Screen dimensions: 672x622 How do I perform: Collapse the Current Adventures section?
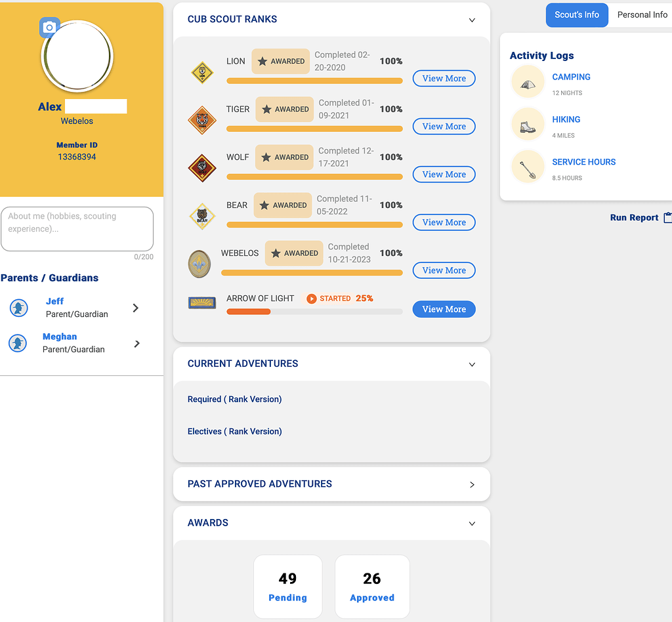click(472, 364)
